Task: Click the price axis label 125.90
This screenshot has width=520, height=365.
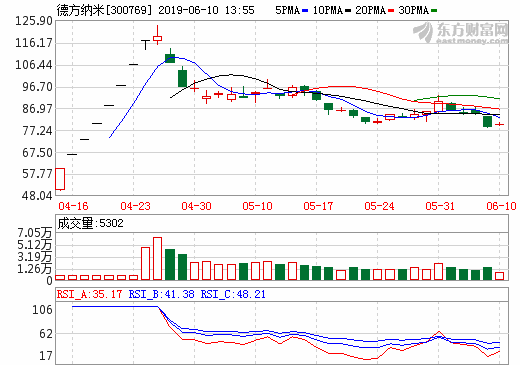Action: [x=34, y=21]
